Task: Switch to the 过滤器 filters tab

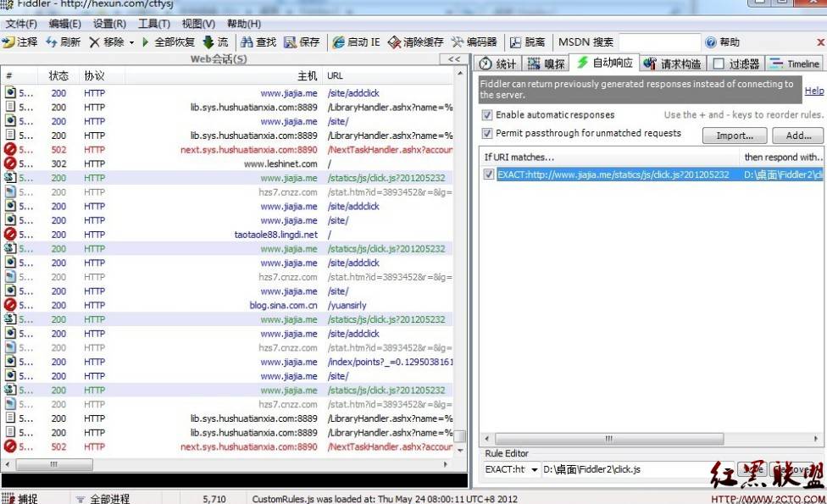Action: click(x=735, y=64)
